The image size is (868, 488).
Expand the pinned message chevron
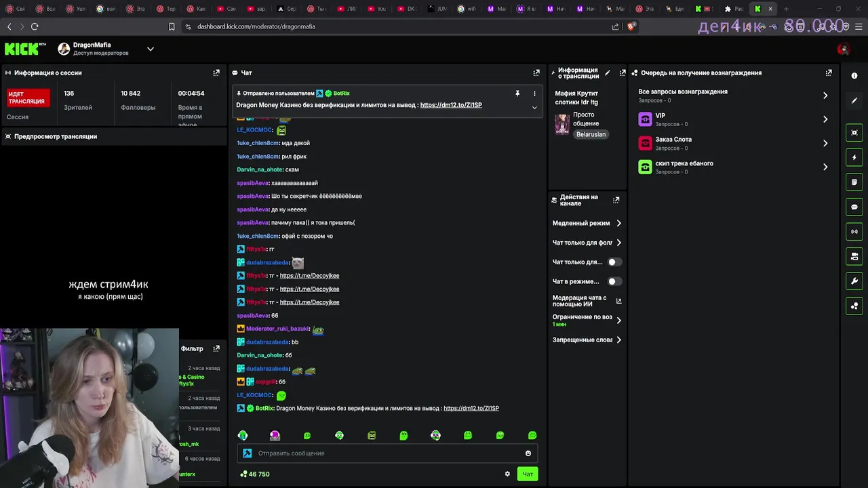point(534,107)
